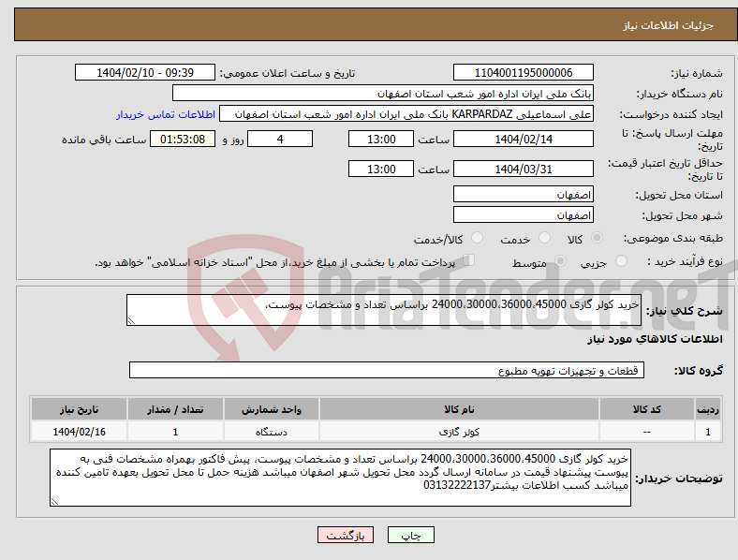The image size is (738, 560).
Task: Click the response deadline date 1404/02/14
Action: (x=524, y=139)
